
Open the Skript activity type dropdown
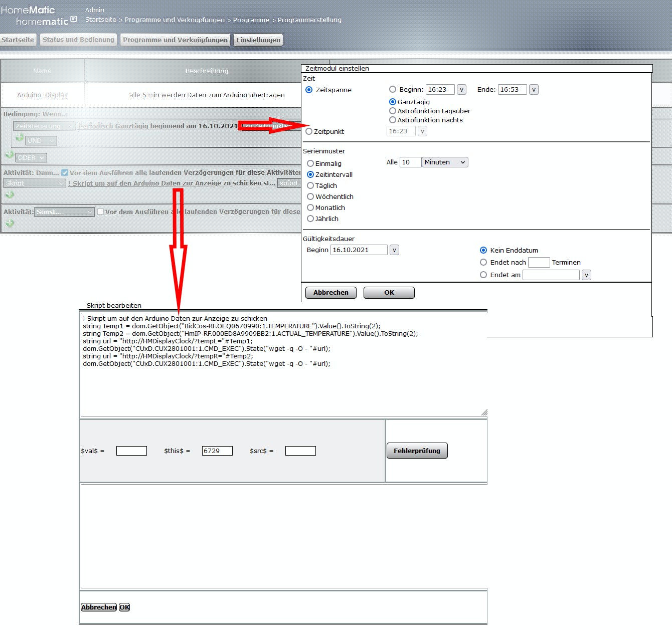35,183
